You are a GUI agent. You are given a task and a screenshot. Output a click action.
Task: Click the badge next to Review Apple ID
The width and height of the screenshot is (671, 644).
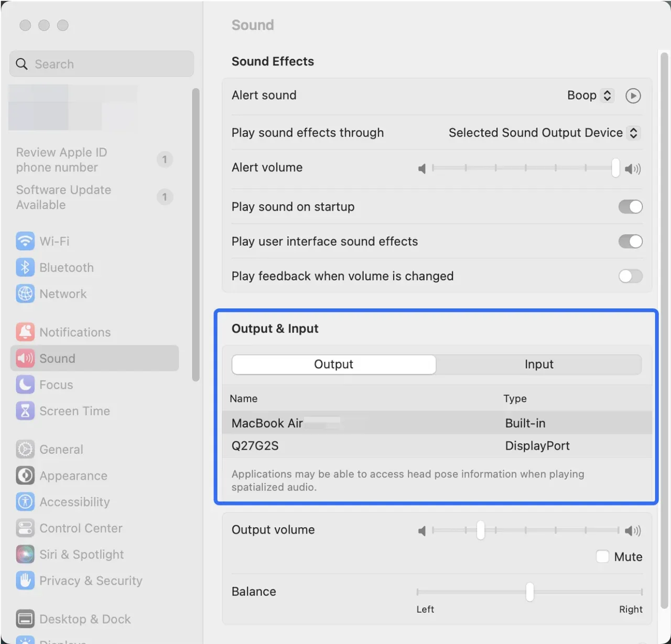point(165,159)
